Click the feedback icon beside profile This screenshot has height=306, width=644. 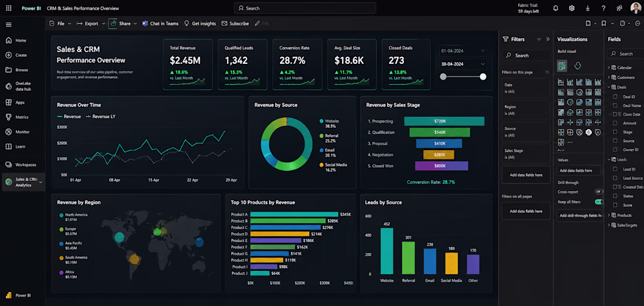(x=619, y=8)
